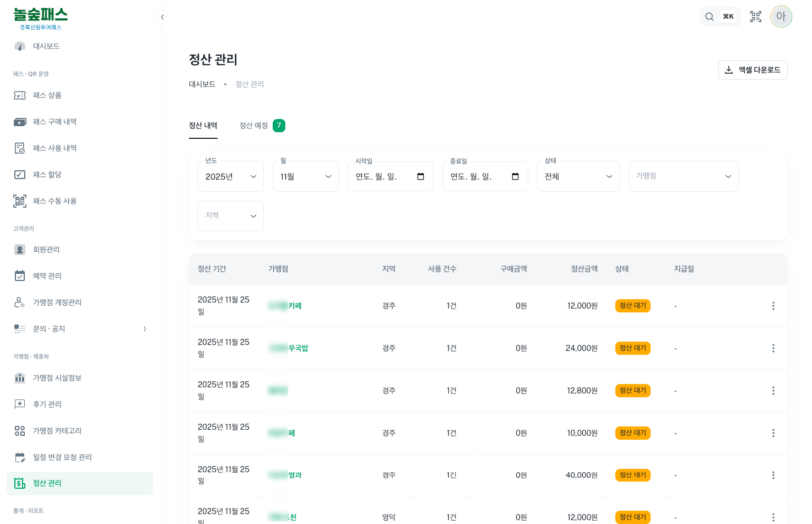Open row actions for the 40,000원 settlement
Image resolution: width=812 pixels, height=524 pixels.
coord(773,475)
